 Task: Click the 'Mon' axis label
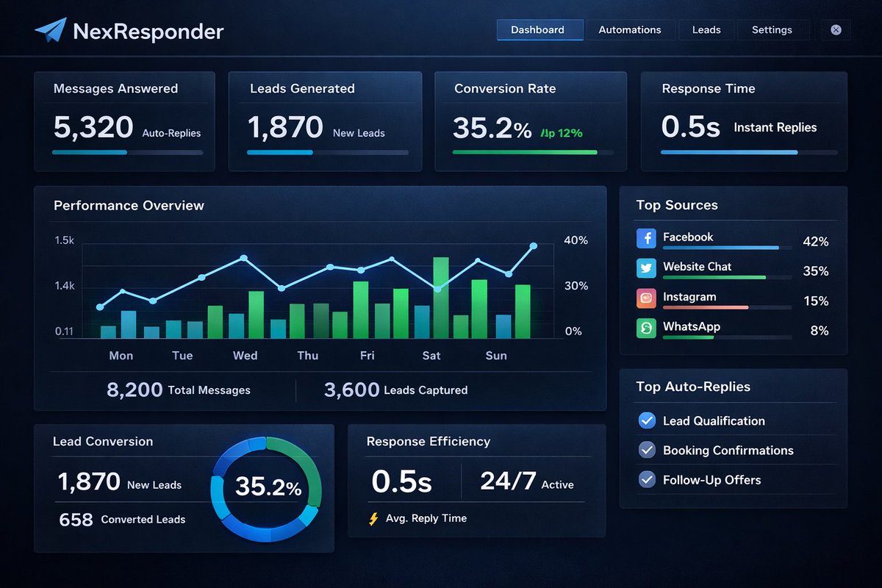121,355
